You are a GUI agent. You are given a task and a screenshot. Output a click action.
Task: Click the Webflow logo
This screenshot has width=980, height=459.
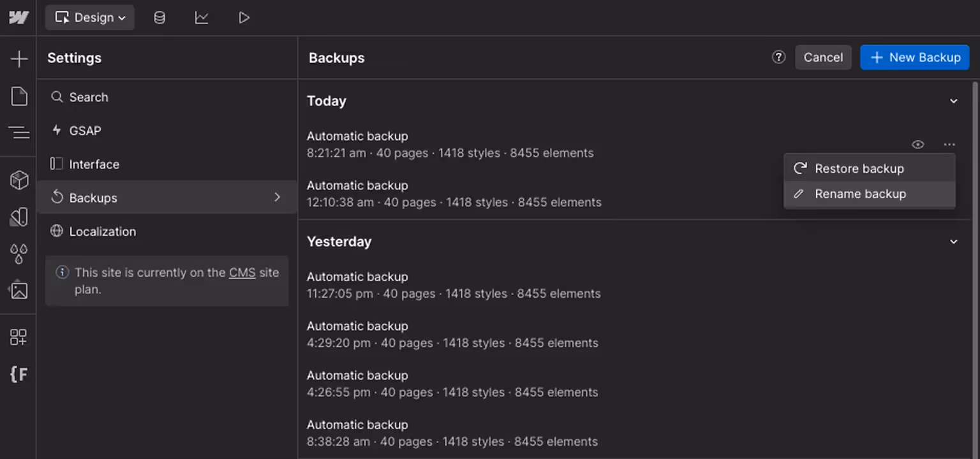17,17
